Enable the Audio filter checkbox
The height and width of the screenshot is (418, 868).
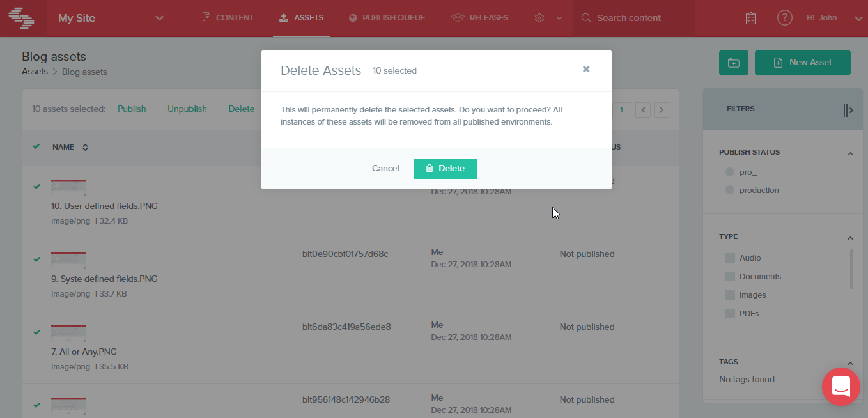click(x=730, y=258)
